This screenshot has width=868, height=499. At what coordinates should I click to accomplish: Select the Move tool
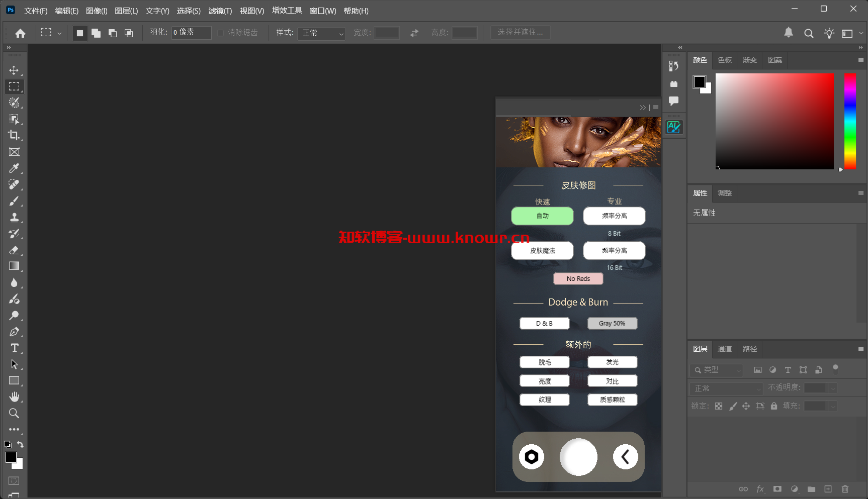[14, 70]
